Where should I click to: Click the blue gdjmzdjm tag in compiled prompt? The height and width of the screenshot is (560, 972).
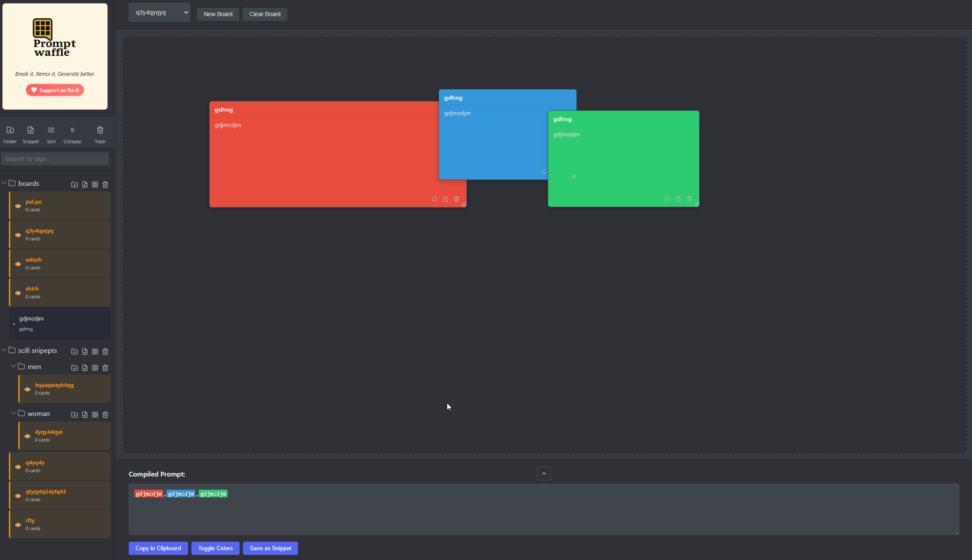(x=181, y=494)
